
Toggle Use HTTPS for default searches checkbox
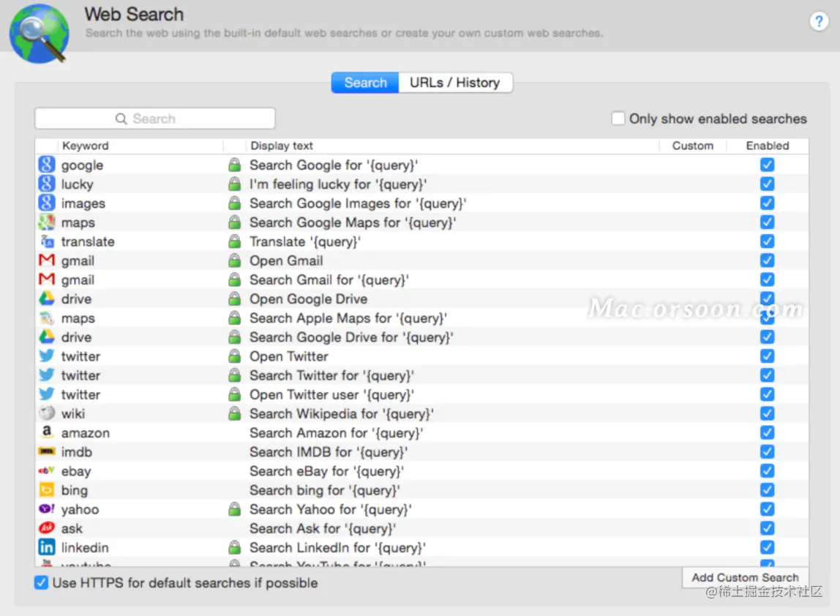click(41, 582)
